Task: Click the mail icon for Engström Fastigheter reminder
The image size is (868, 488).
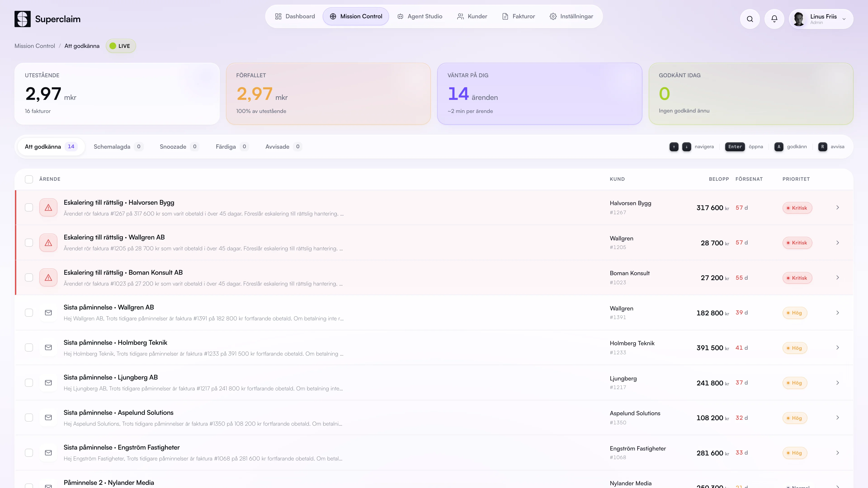Action: tap(49, 453)
